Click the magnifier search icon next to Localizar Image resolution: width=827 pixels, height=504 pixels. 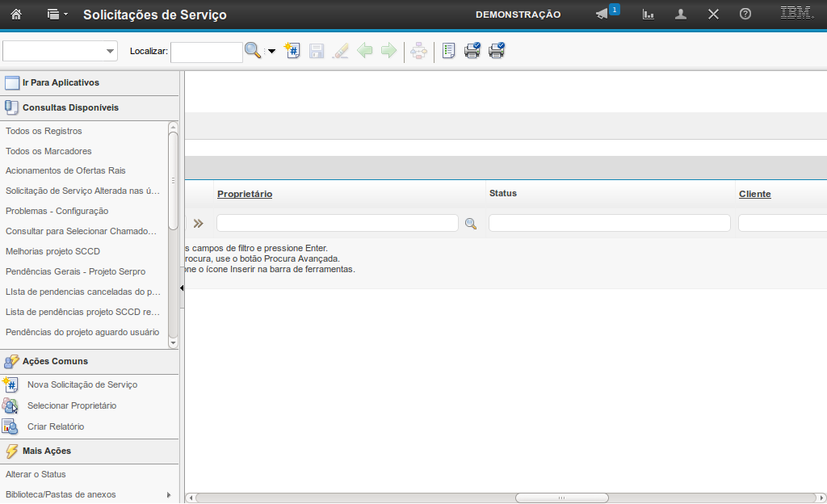(x=253, y=51)
